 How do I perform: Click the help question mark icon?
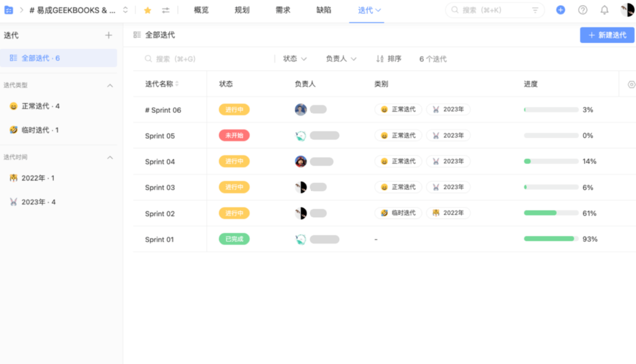click(x=583, y=10)
